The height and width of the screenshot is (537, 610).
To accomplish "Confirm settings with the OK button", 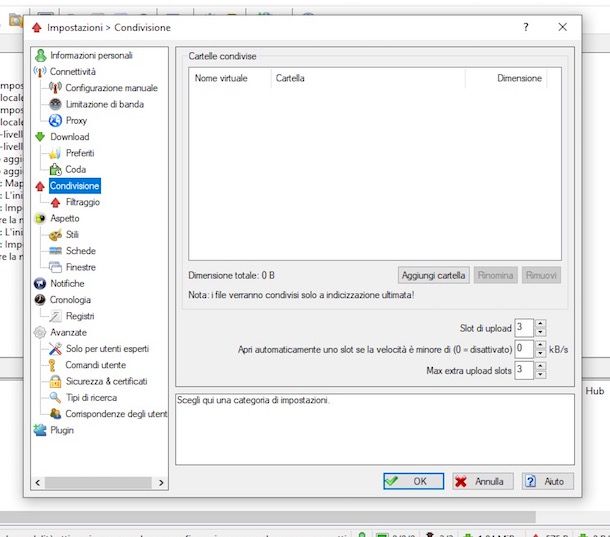I will [x=406, y=481].
